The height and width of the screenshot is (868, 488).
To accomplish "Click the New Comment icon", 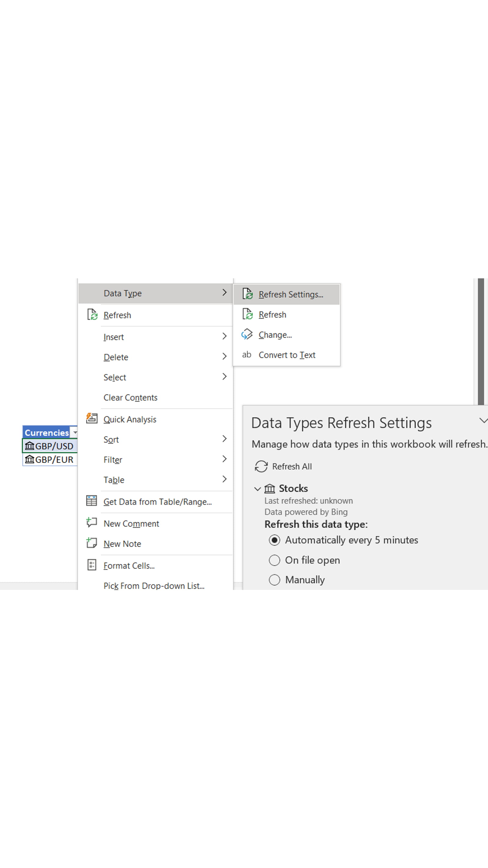I will click(91, 523).
